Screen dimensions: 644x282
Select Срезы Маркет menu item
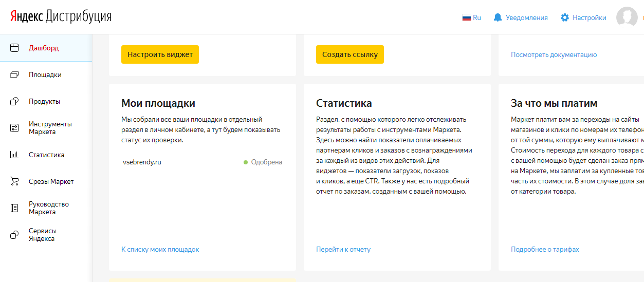[x=51, y=181]
